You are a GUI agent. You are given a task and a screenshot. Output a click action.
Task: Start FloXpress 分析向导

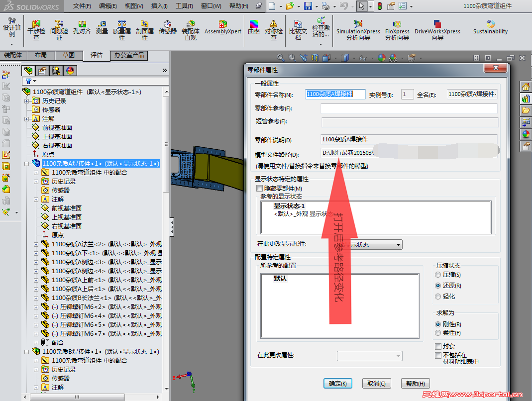pyautogui.click(x=397, y=30)
